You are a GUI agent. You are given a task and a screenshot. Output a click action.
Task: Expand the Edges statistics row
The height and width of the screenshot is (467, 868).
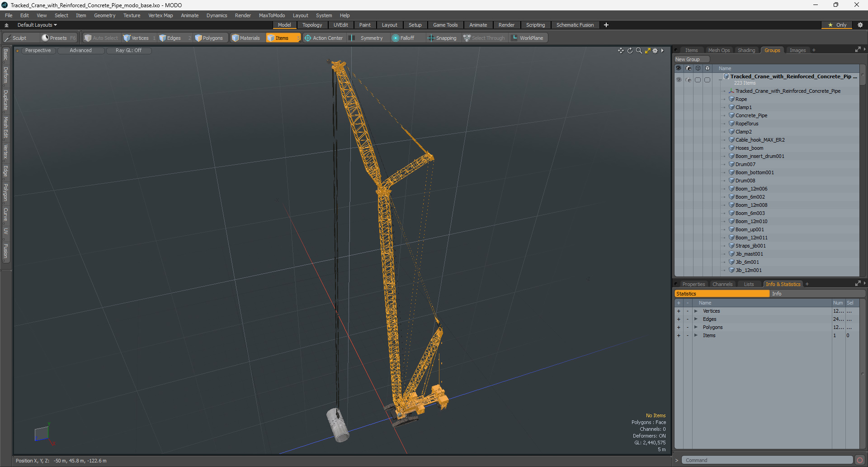pos(696,319)
